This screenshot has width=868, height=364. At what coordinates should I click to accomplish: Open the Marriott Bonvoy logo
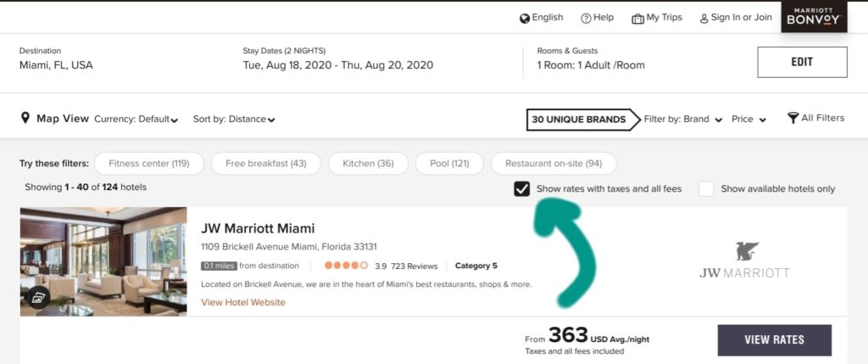(813, 17)
